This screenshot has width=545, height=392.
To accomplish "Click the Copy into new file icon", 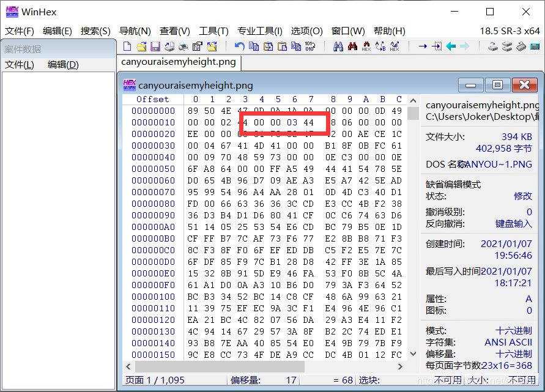I will coord(268,46).
